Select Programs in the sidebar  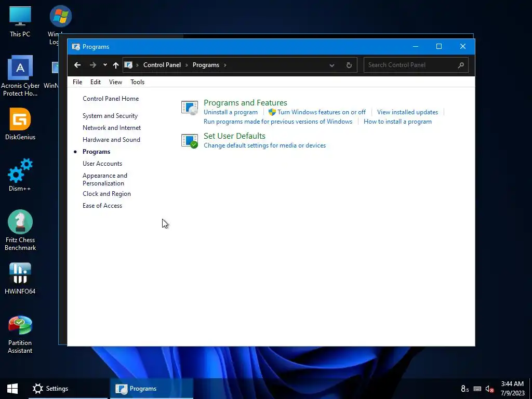click(96, 152)
